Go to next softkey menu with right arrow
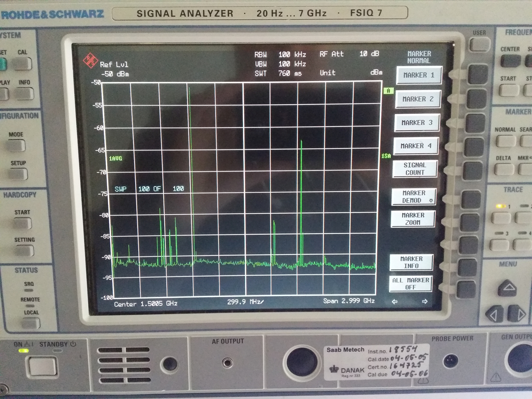 (425, 302)
